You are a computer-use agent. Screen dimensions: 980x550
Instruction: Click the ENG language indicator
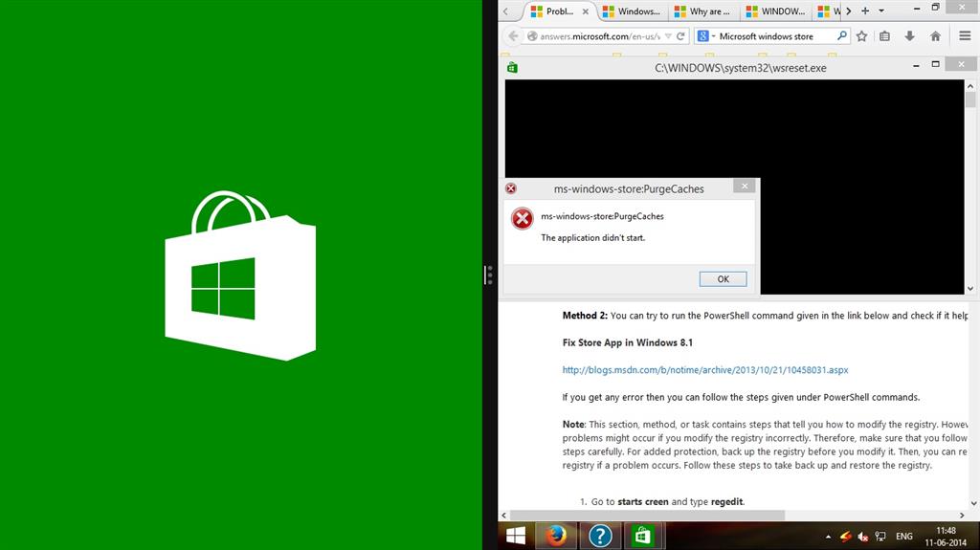tap(903, 537)
